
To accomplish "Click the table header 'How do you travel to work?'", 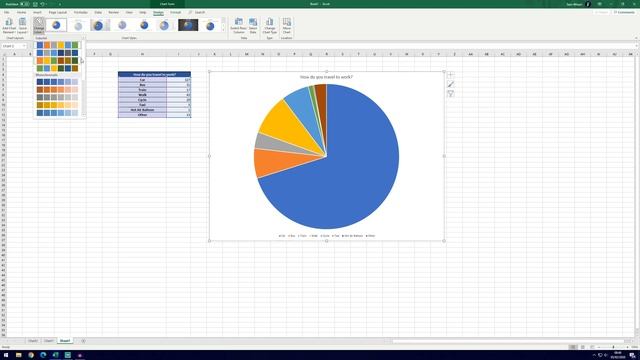I will (154, 75).
